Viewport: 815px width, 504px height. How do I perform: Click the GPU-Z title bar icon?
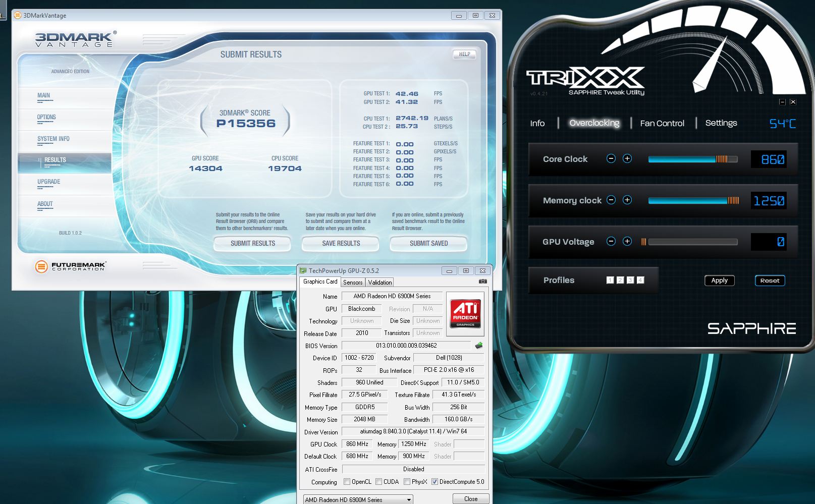(x=303, y=270)
